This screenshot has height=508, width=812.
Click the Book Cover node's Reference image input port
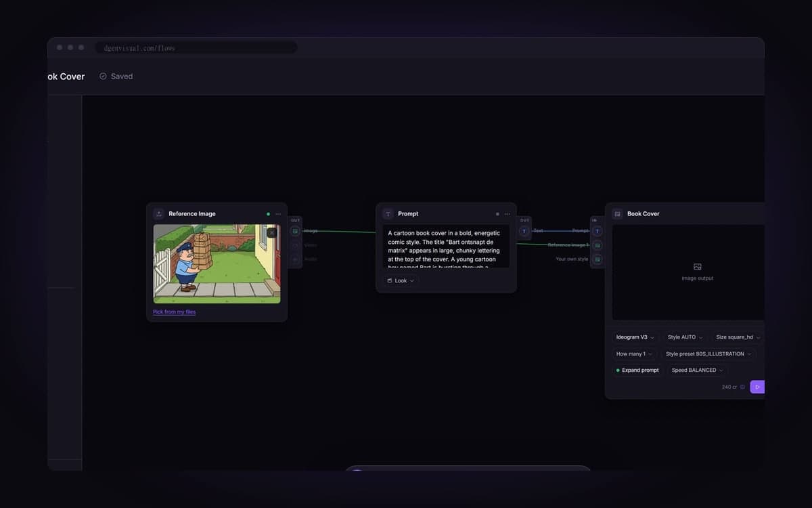click(x=597, y=245)
